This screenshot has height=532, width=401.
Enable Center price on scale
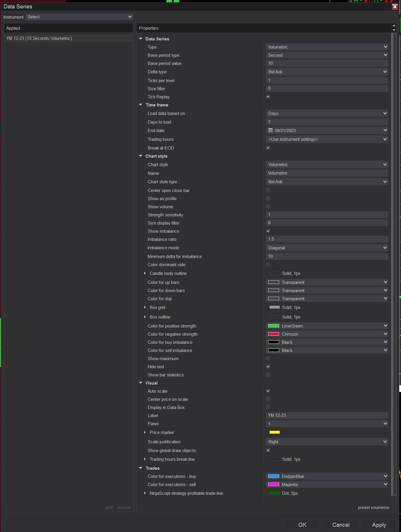tap(268, 399)
